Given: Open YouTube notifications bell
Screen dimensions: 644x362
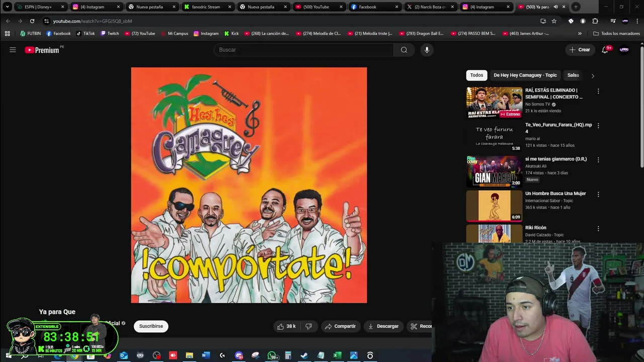Looking at the screenshot, I should click(x=605, y=50).
